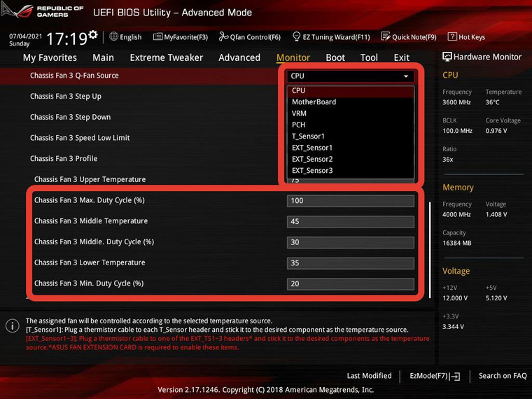Image resolution: width=532 pixels, height=399 pixels.
Task: Edit Chassis Fan 3 Min. Duty Cycle field
Action: 351,283
